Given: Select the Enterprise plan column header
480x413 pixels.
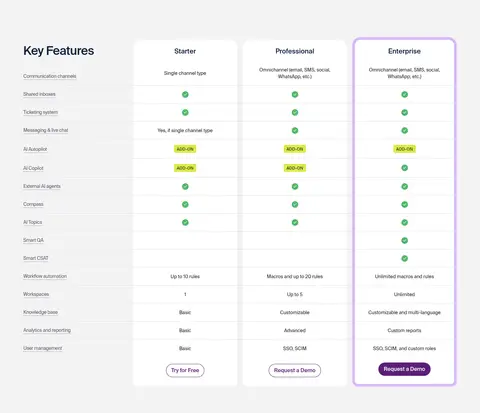Looking at the screenshot, I should tap(404, 51).
